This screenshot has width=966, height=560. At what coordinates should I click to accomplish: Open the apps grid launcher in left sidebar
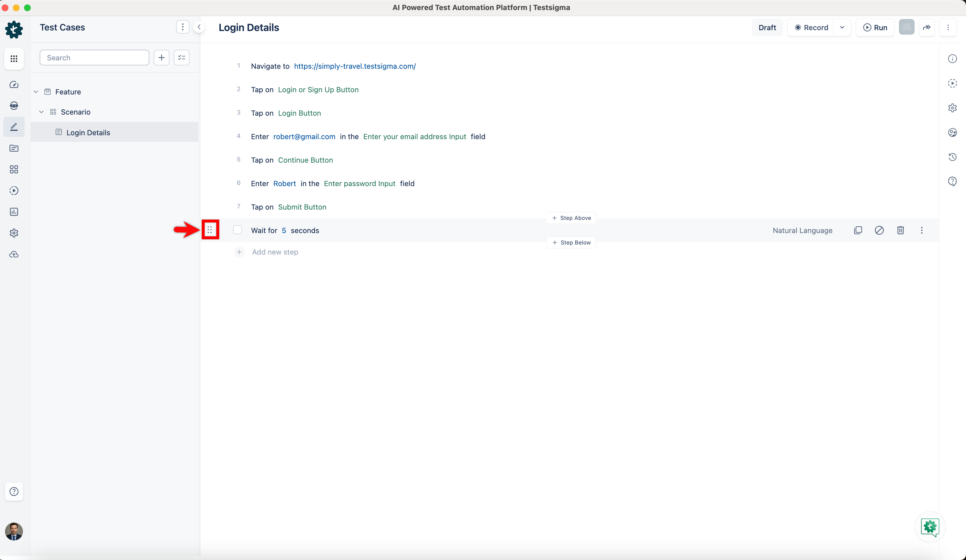[14, 59]
